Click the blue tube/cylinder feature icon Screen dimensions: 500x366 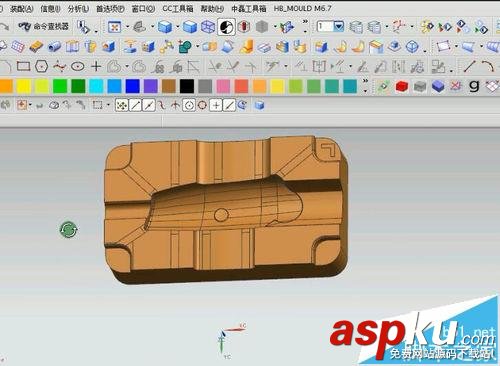pos(54,47)
